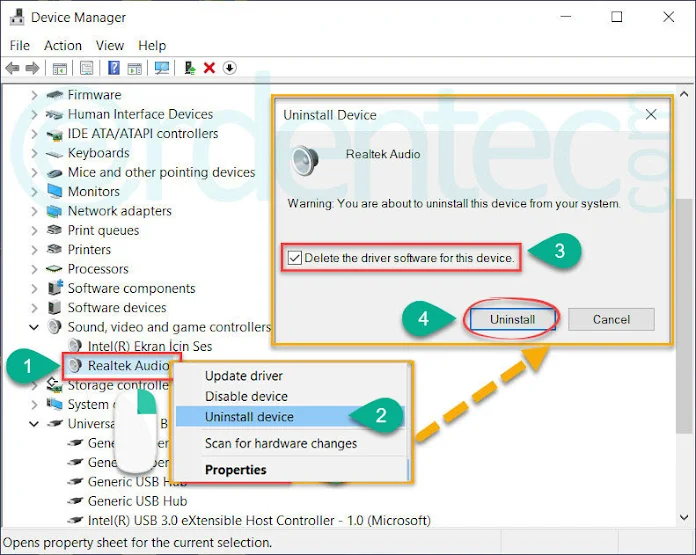Click the Update device driver toolbar icon

[x=190, y=68]
